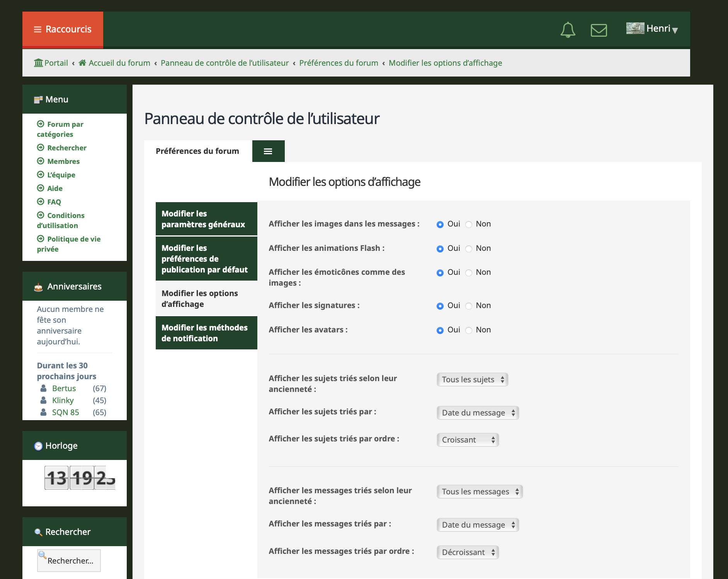Open the Henri user dropdown menu
Viewport: 728px width, 579px height.
click(x=662, y=29)
